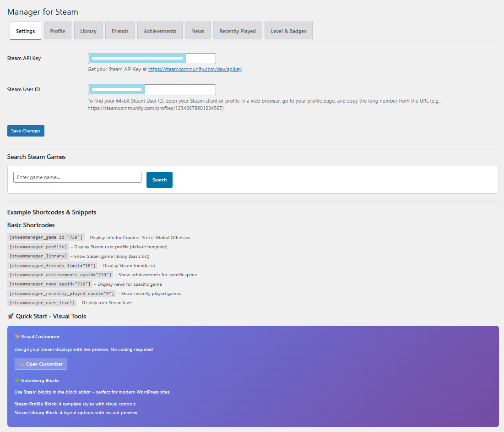Switch to the Profile tab
Image resolution: width=504 pixels, height=432 pixels.
point(58,31)
